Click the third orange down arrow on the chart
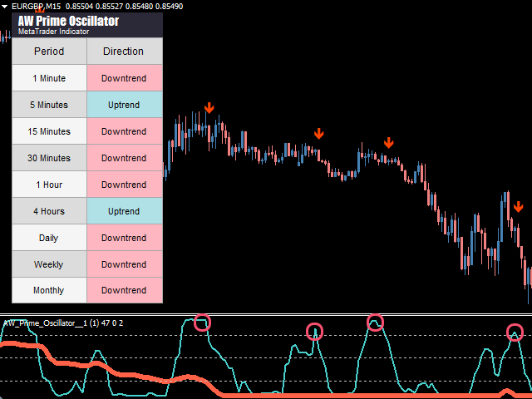Viewport: 532px width, 399px height. pos(388,143)
